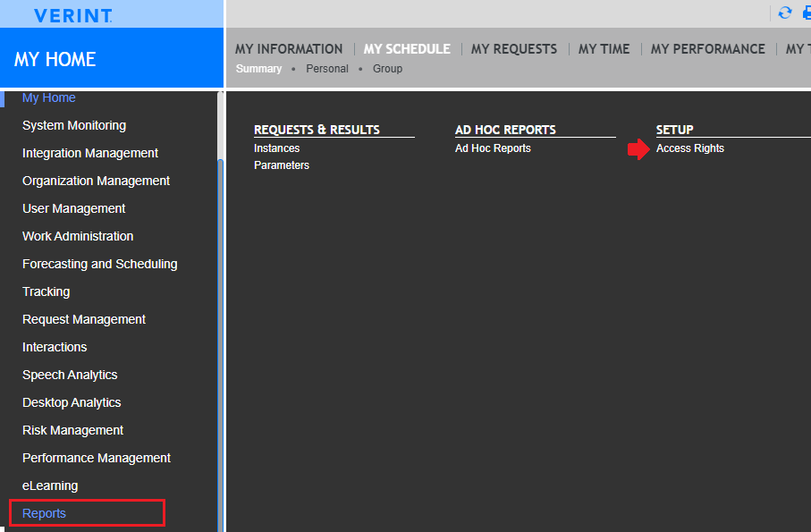
Task: Click the Instances link
Action: 276,148
